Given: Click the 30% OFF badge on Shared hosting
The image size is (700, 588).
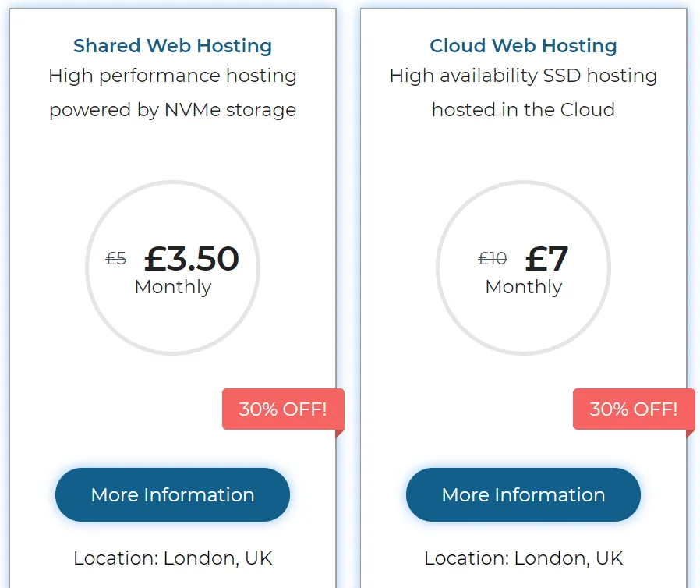Looking at the screenshot, I should coord(282,409).
